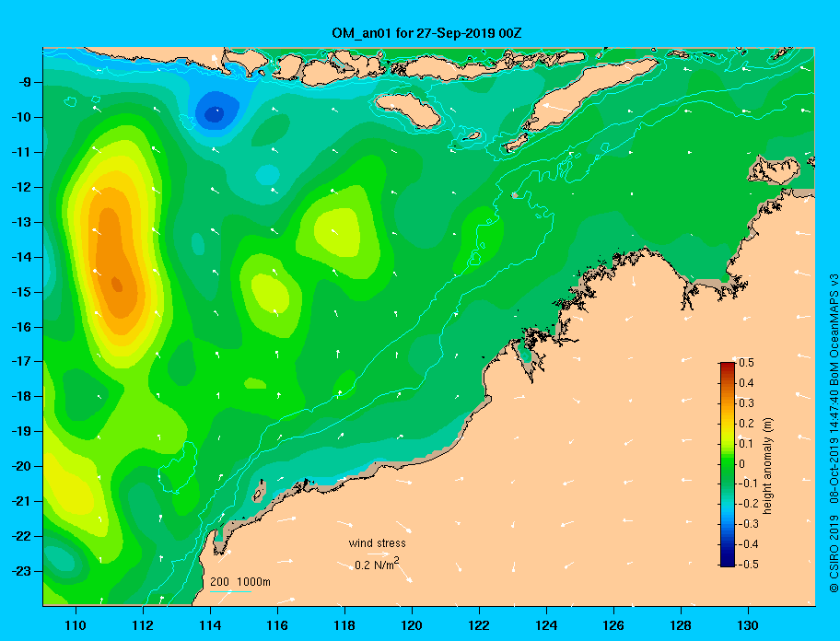Click the yellow-green eddy near 118E 13S
This screenshot has width=840, height=641.
click(336, 231)
